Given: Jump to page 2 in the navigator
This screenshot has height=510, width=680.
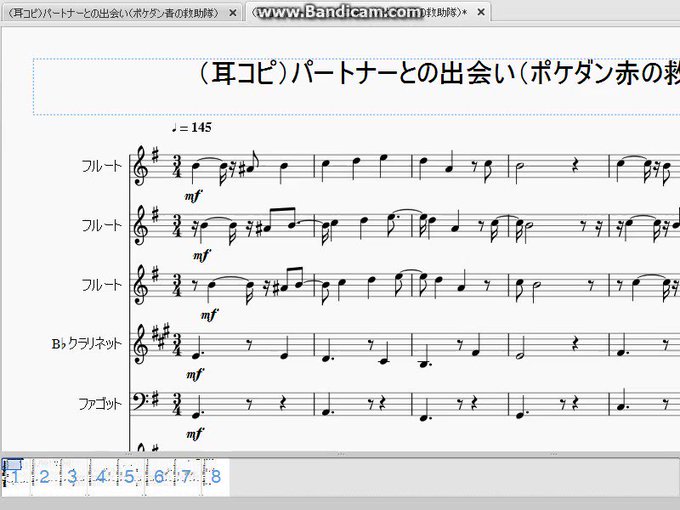Looking at the screenshot, I should click(45, 477).
